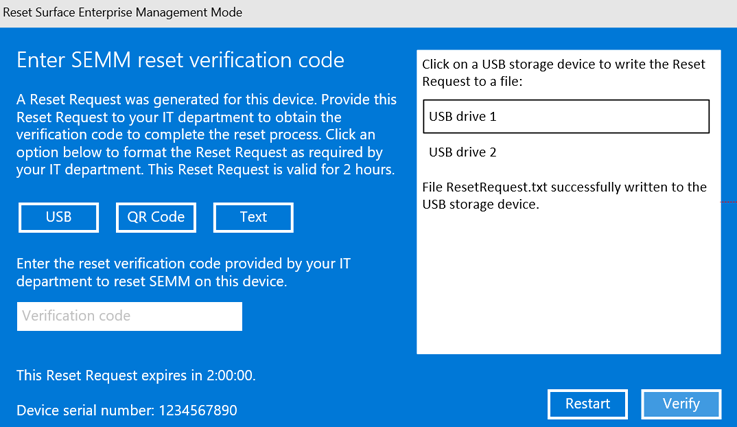Click the prompt above the verification code field
The image size is (737, 427).
coord(183,272)
